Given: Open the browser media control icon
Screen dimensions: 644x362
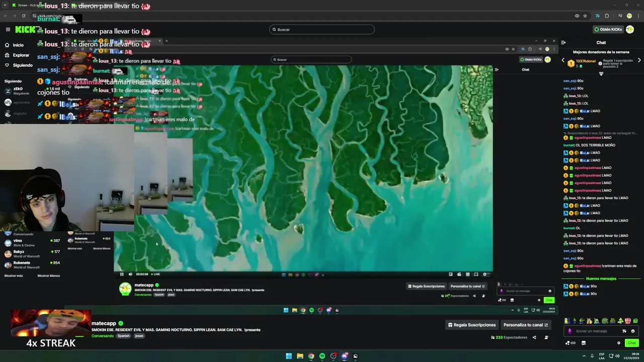Looking at the screenshot, I should [x=620, y=16].
